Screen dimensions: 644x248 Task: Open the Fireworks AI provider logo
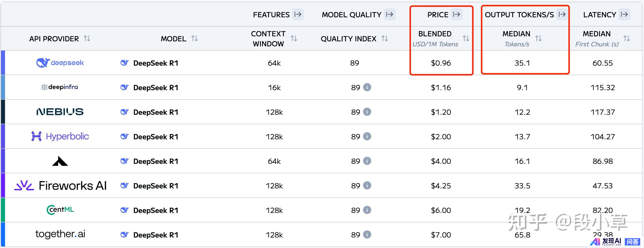[60, 186]
